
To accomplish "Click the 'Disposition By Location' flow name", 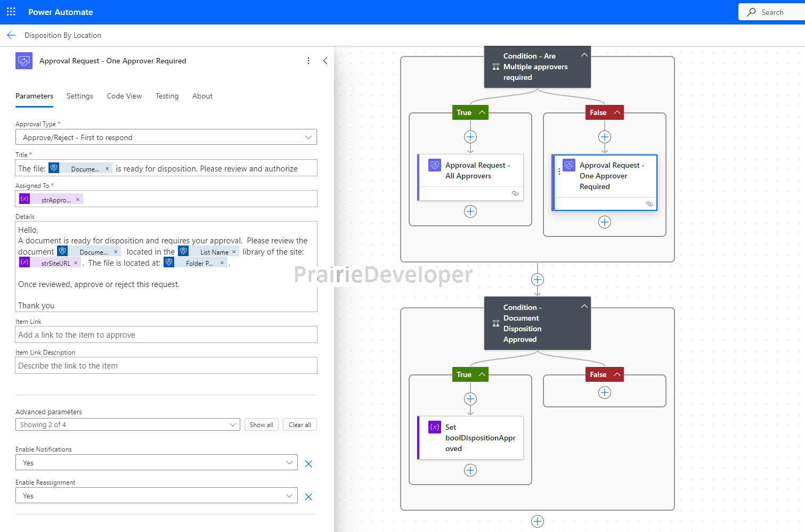I will 63,35.
